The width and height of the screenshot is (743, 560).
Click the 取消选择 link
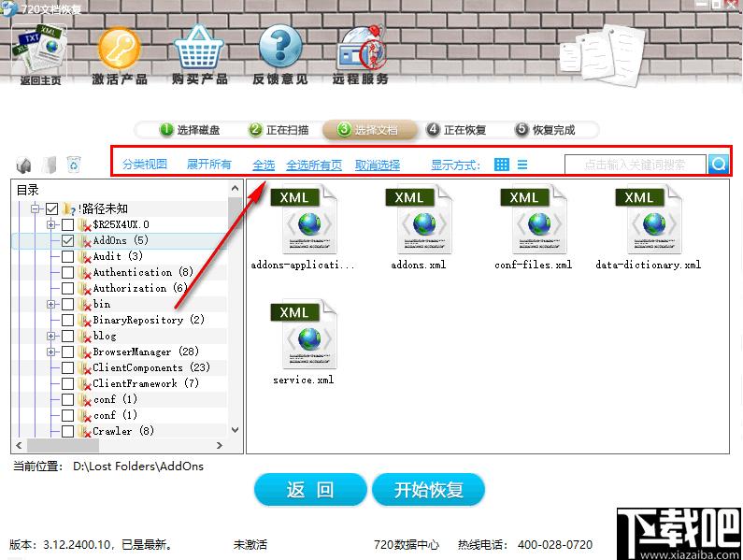click(378, 165)
